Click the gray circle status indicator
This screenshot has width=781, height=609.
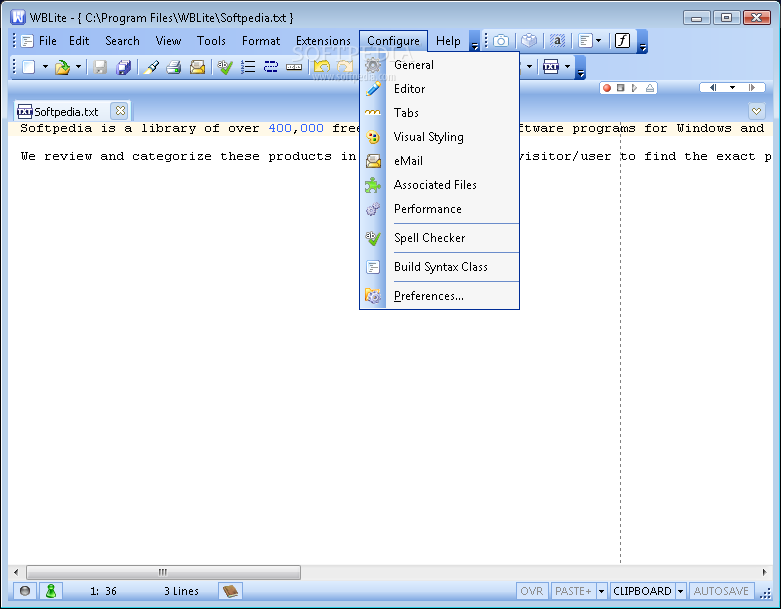point(24,591)
